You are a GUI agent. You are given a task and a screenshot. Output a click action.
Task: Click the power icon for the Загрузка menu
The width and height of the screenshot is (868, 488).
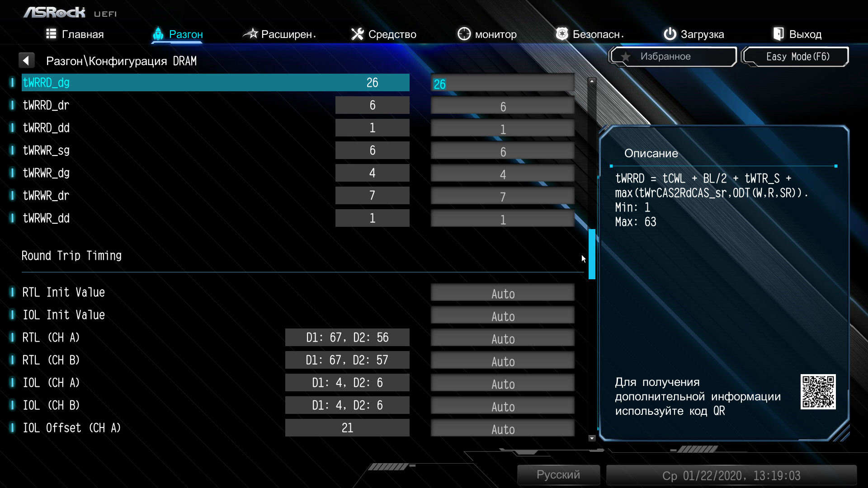coord(670,34)
